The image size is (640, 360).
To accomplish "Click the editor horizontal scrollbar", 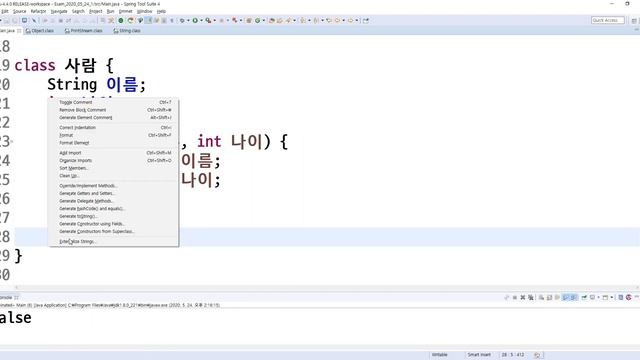I will click(327, 287).
